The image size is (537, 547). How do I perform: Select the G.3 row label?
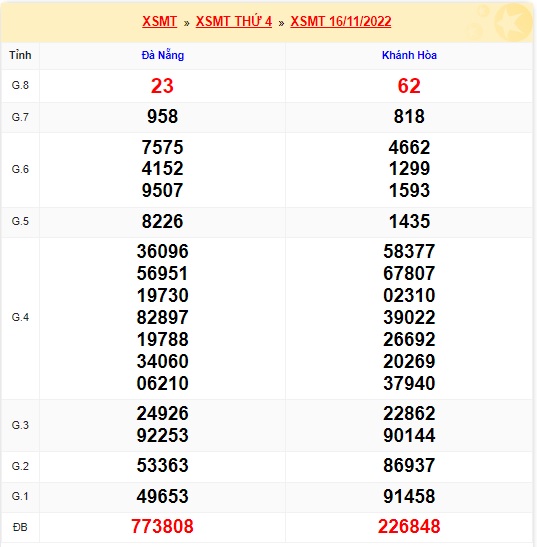coord(20,425)
